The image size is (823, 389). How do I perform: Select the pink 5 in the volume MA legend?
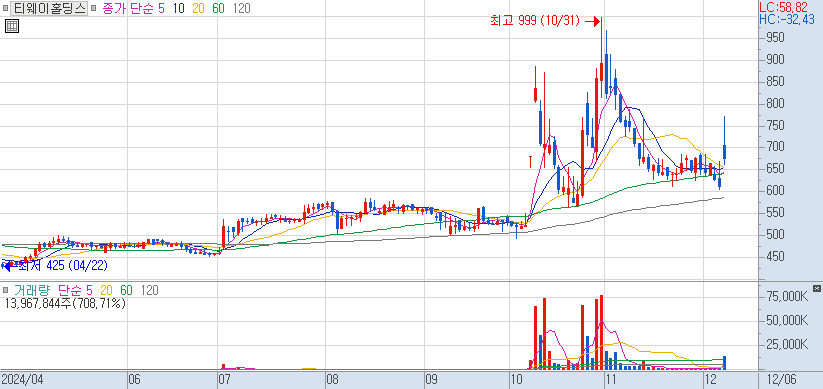[x=89, y=290]
